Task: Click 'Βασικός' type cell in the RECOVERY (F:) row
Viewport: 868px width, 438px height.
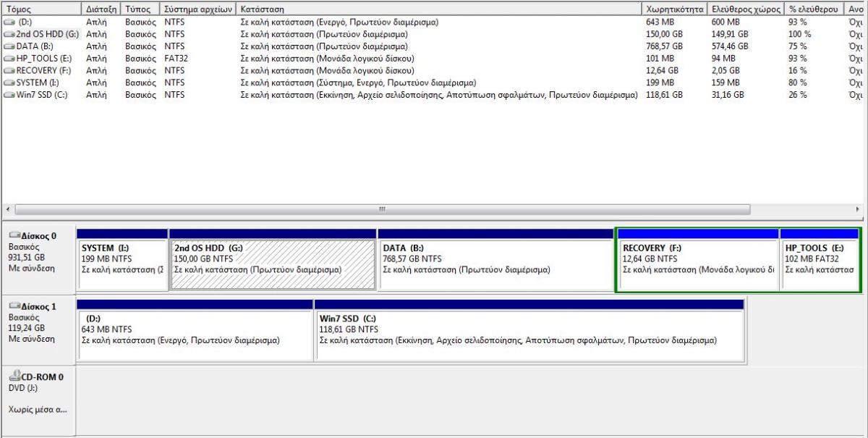Action: click(140, 70)
